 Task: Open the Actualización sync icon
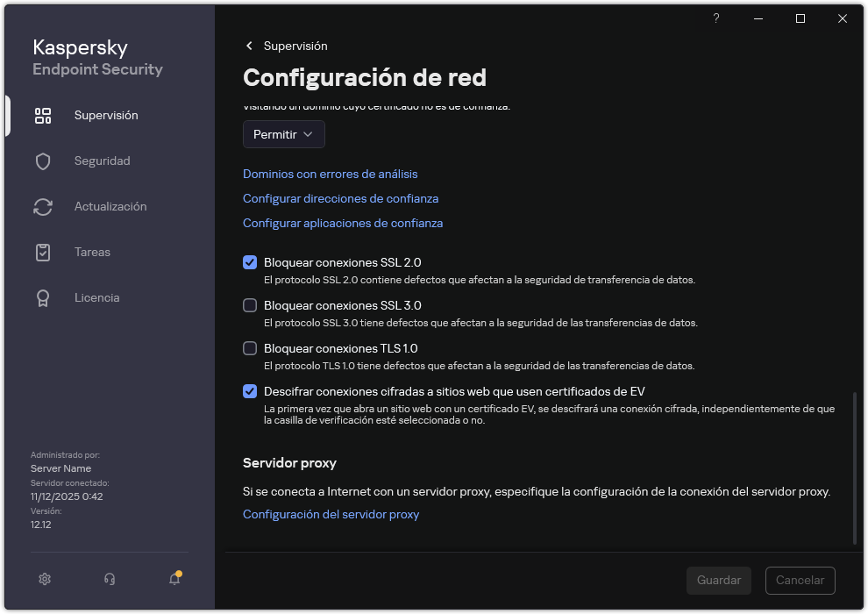coord(43,206)
